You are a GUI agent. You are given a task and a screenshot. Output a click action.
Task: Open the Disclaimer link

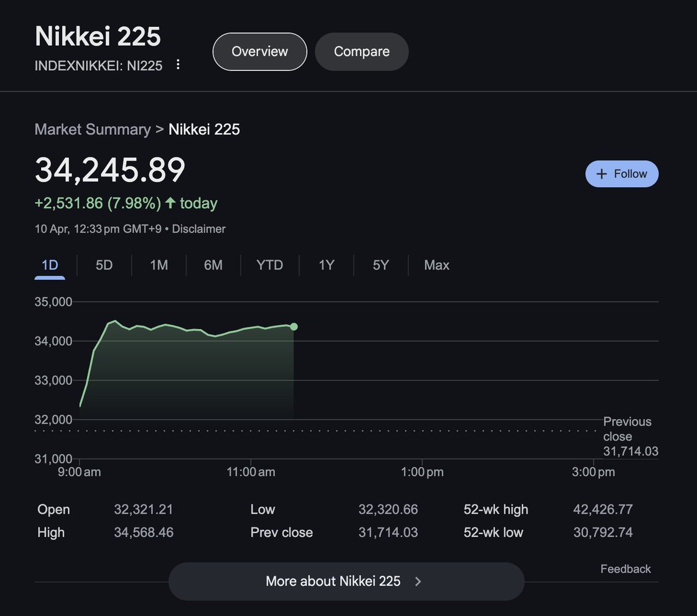pyautogui.click(x=199, y=229)
